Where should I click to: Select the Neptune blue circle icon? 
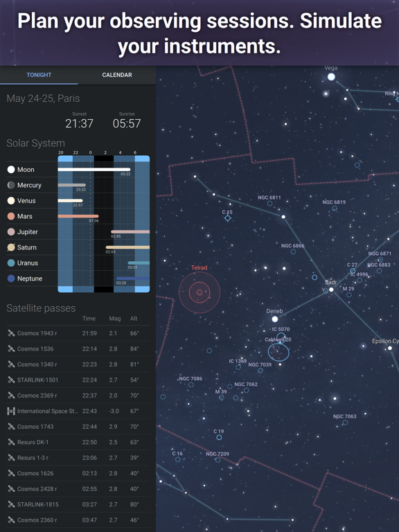point(11,278)
